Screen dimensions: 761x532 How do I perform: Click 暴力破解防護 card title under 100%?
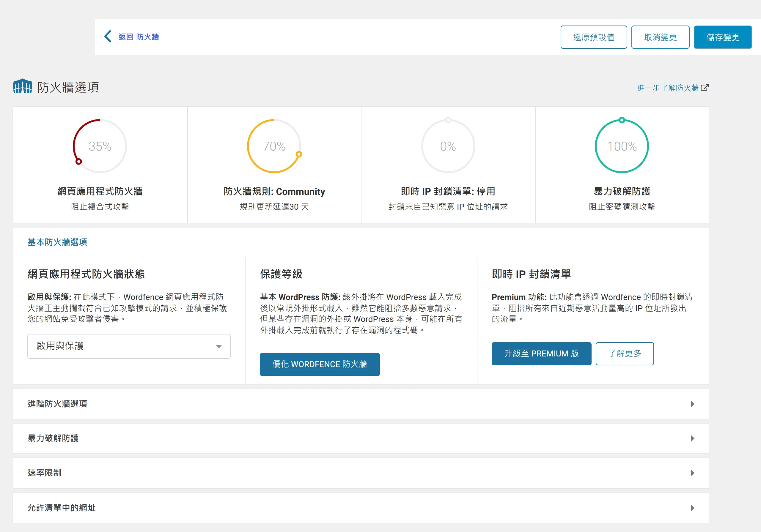(x=622, y=192)
